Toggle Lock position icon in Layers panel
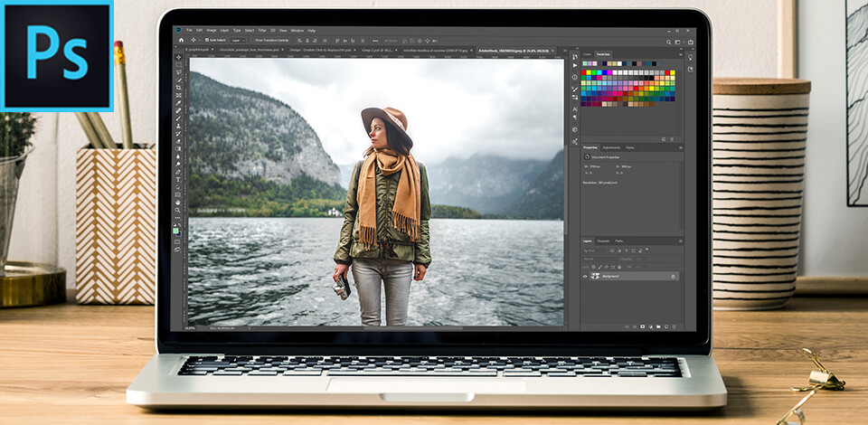 [606, 267]
